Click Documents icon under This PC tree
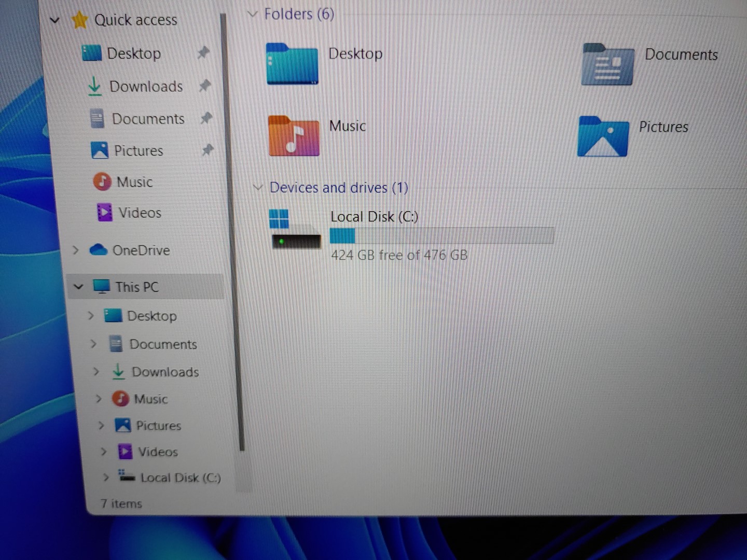The image size is (747, 560). 116,344
